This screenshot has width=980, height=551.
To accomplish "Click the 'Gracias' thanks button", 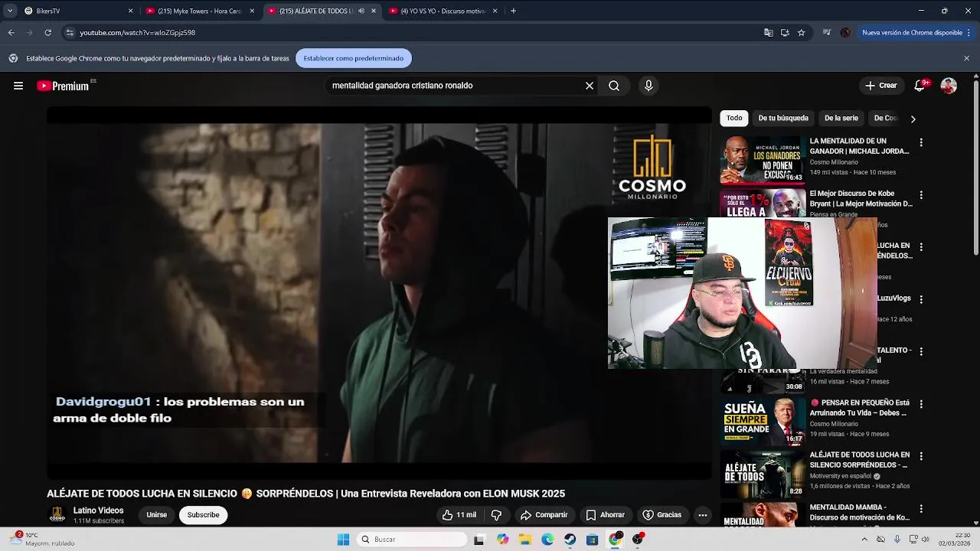I will coord(661,515).
